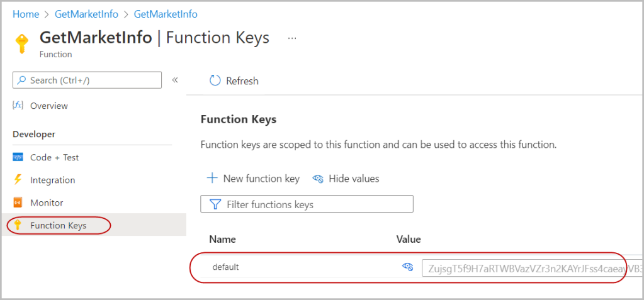This screenshot has height=300, width=644.
Task: Click the filter funnel icon
Action: (x=215, y=204)
